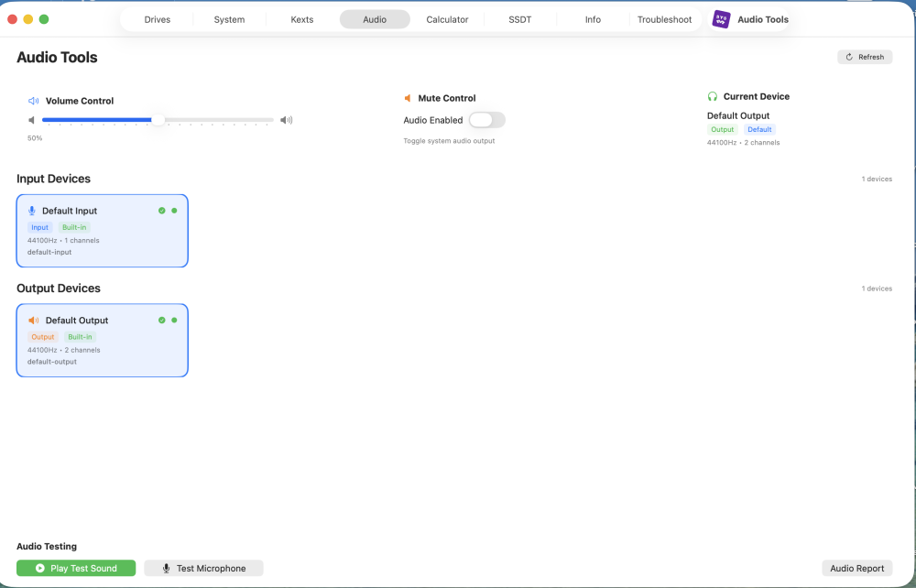The image size is (916, 588).
Task: Click the green headphones Current Device icon
Action: [x=712, y=96]
